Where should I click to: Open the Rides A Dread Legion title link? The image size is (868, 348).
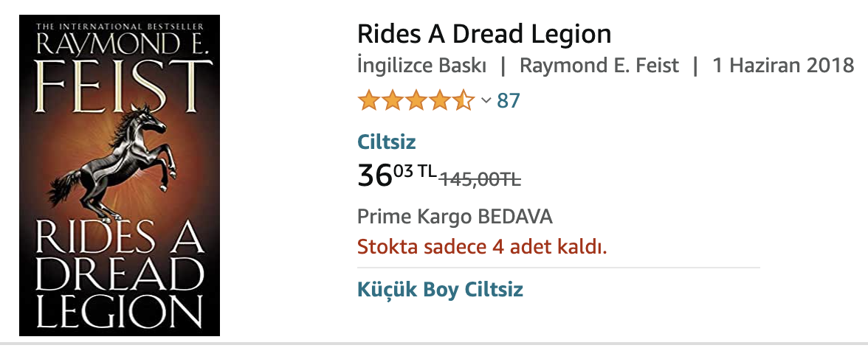click(484, 34)
